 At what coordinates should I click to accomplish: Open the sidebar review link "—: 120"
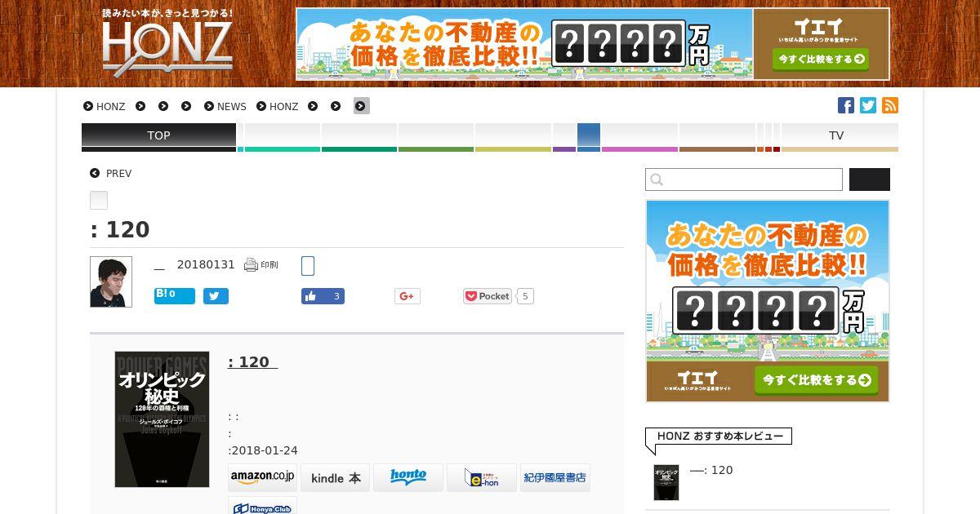(711, 470)
